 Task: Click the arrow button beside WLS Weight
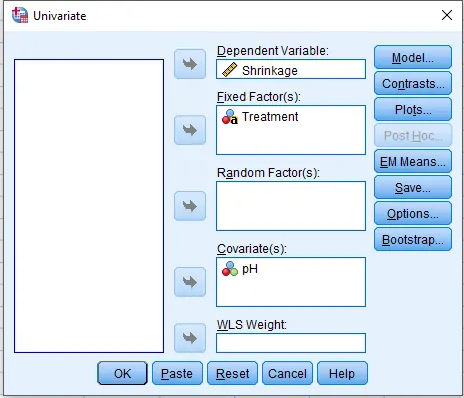coord(190,338)
